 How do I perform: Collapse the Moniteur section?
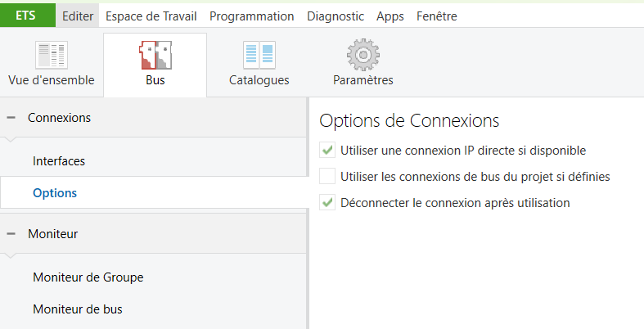click(11, 234)
